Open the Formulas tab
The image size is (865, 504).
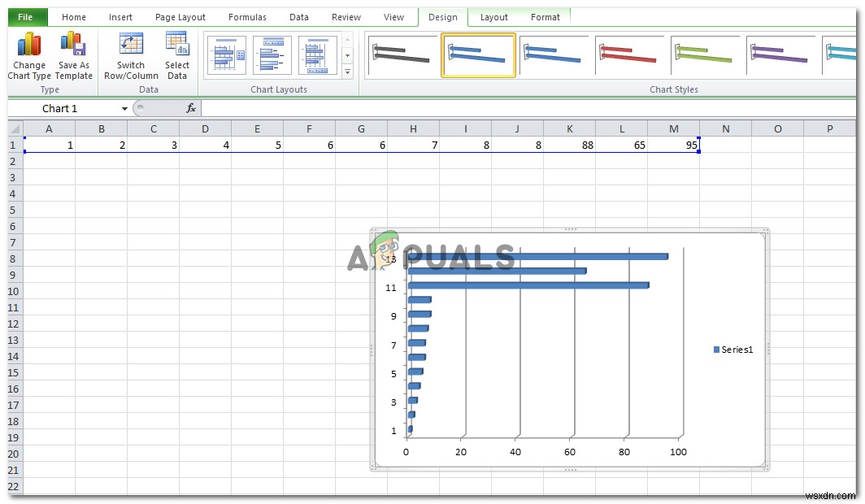[x=247, y=17]
